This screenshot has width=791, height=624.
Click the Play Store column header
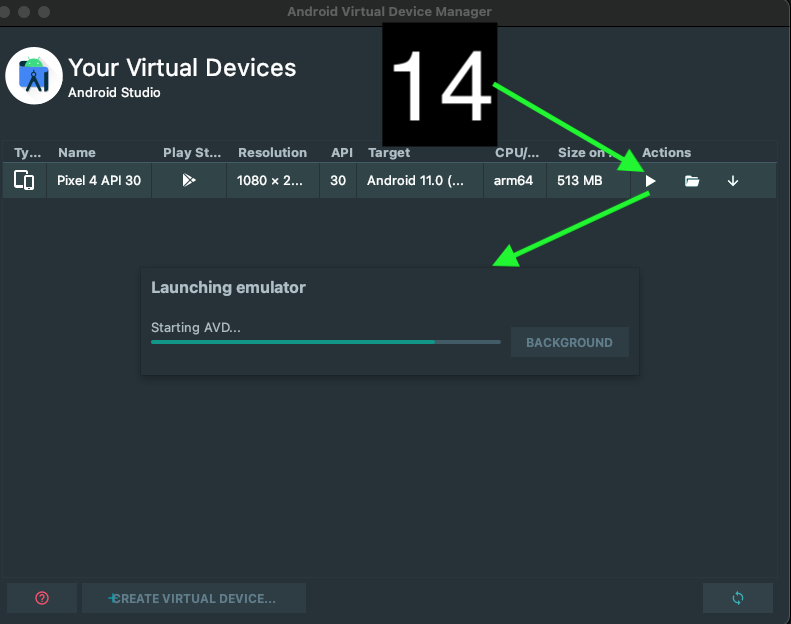pos(192,153)
